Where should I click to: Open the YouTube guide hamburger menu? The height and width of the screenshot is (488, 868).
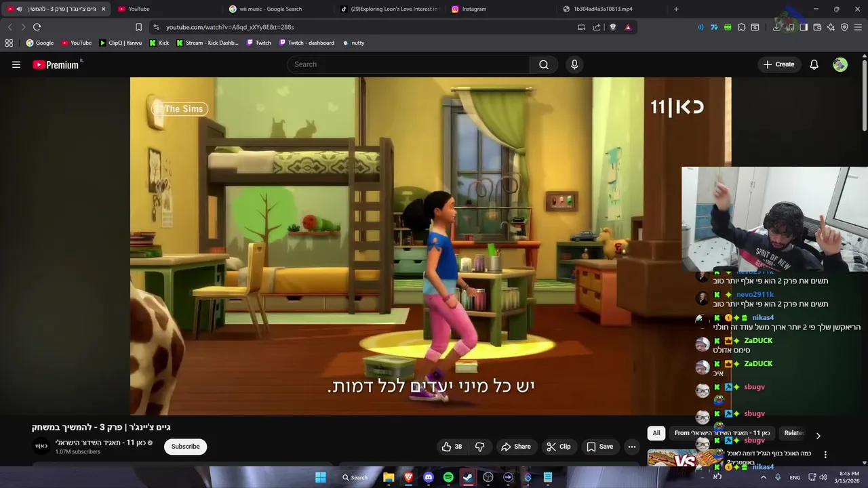click(16, 64)
